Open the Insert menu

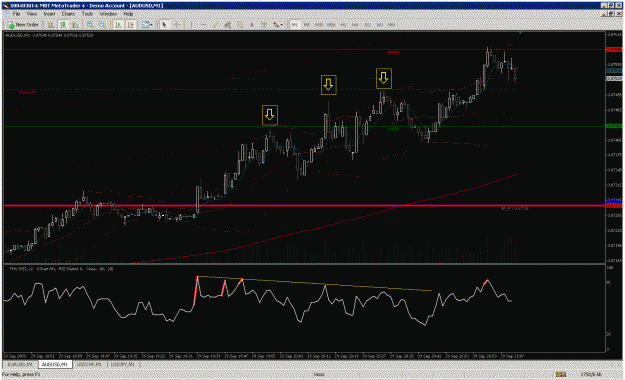[49, 14]
